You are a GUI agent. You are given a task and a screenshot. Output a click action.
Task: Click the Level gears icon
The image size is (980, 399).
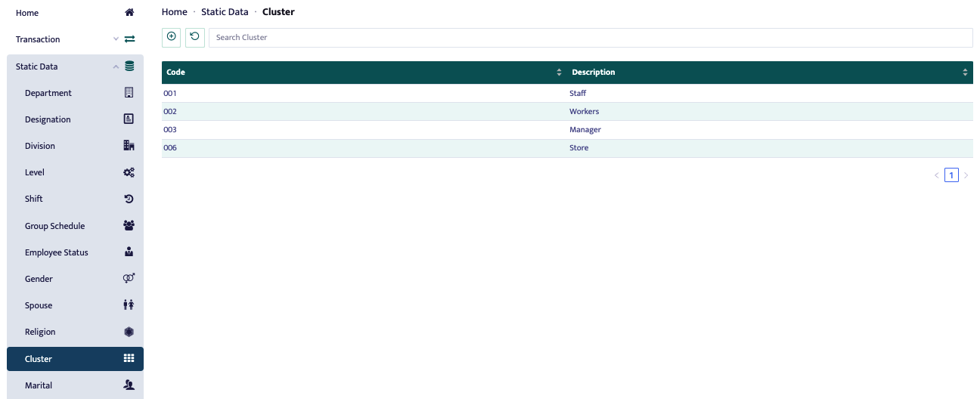click(129, 172)
